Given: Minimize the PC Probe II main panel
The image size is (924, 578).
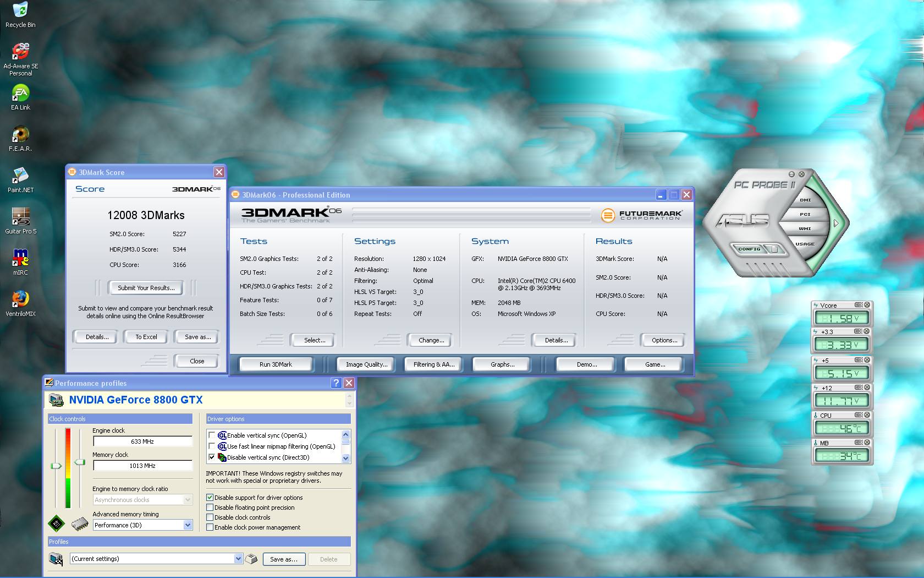Looking at the screenshot, I should [x=791, y=174].
